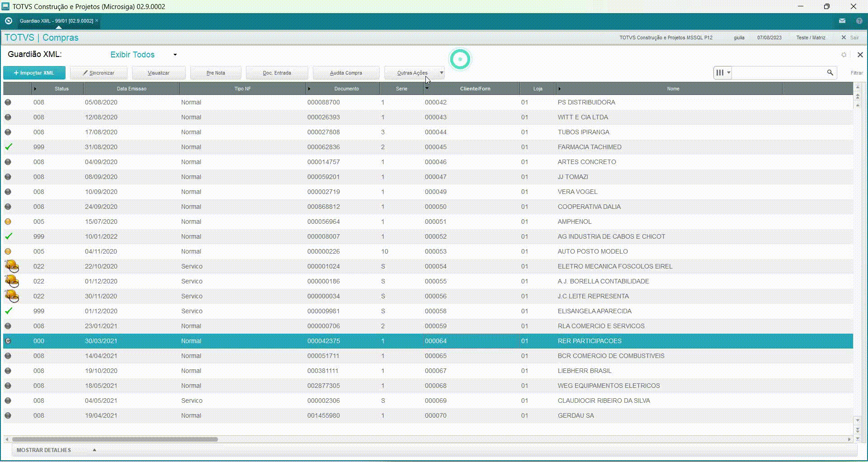This screenshot has width=868, height=462.
Task: Click the status icon of selected RER PARTICIPACOES row
Action: click(x=8, y=341)
